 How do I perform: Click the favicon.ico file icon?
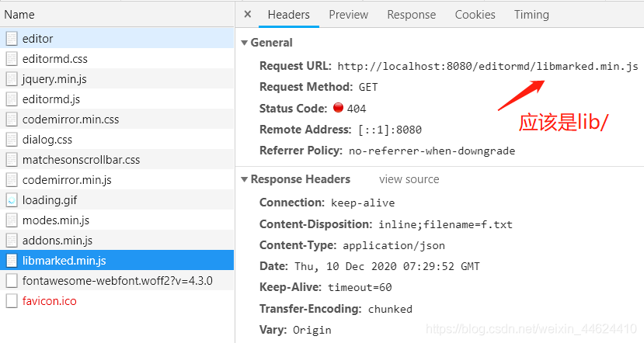pyautogui.click(x=12, y=300)
